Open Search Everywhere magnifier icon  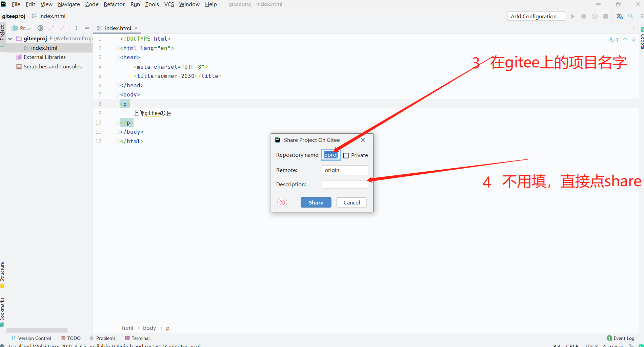point(631,16)
